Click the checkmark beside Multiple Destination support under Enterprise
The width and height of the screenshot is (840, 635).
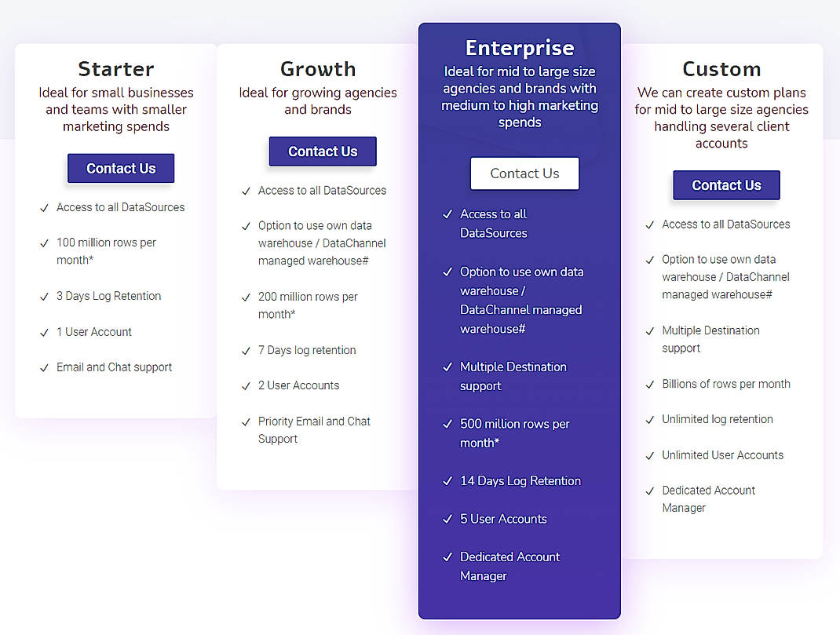(x=447, y=367)
